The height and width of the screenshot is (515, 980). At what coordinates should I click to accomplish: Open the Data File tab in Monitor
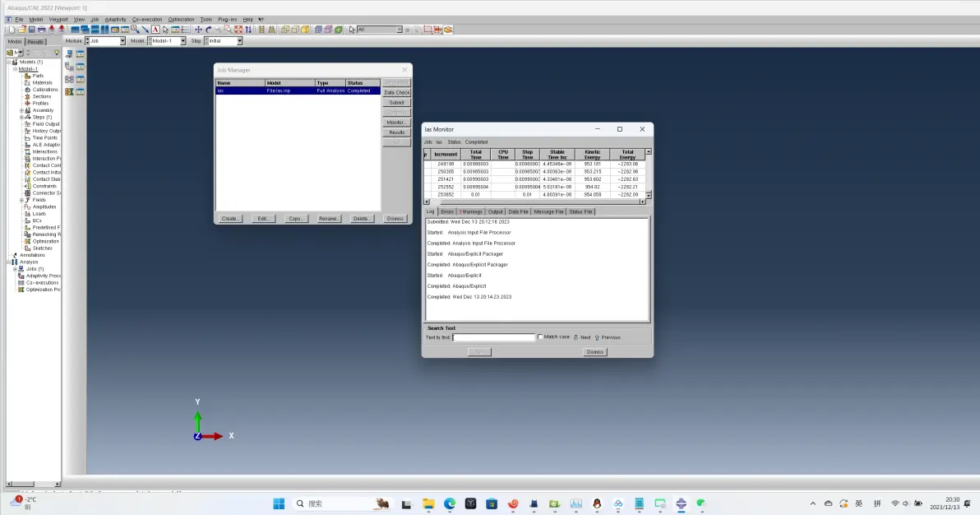518,211
